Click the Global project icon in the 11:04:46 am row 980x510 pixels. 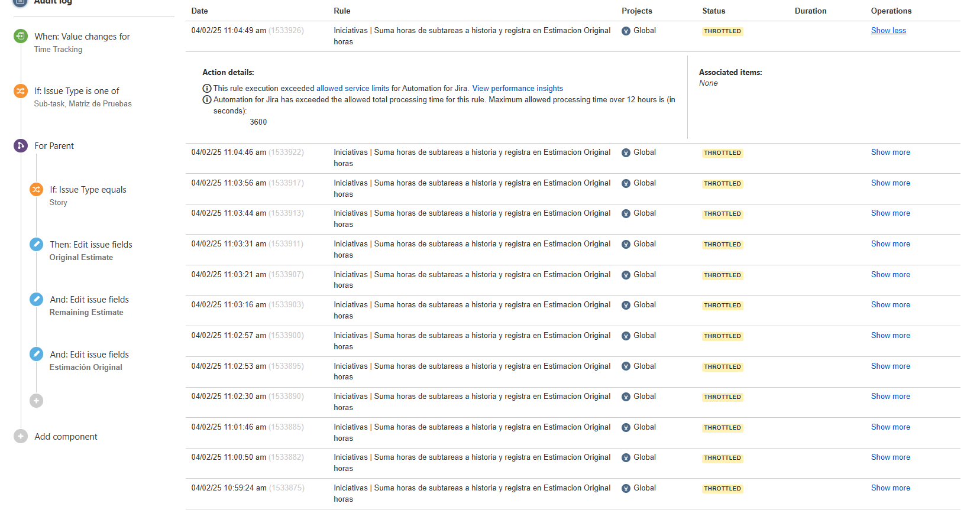626,152
